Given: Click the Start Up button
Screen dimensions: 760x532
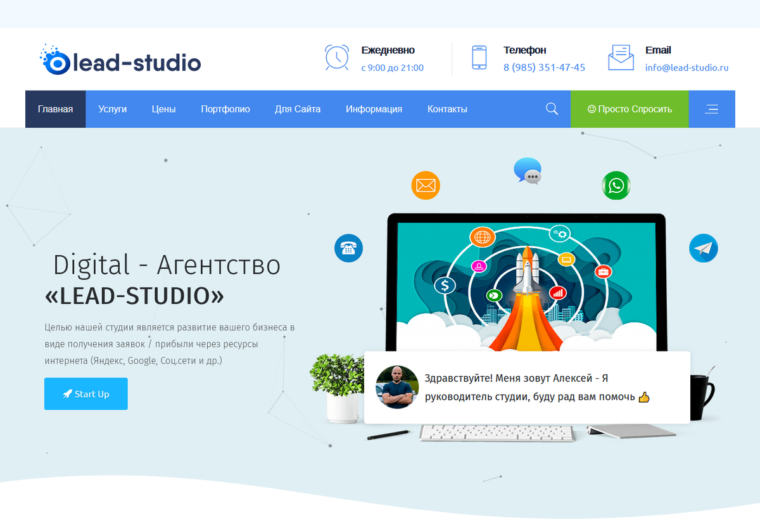Looking at the screenshot, I should (x=86, y=394).
